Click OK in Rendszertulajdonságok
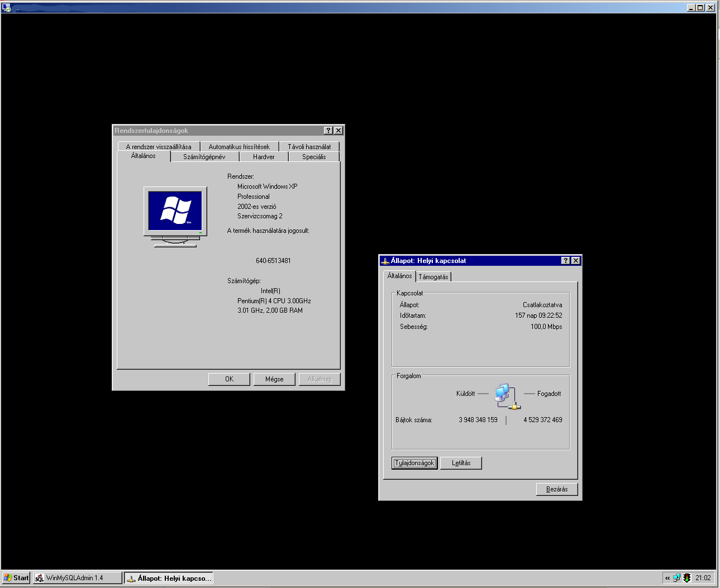This screenshot has height=588, width=720. coord(229,379)
